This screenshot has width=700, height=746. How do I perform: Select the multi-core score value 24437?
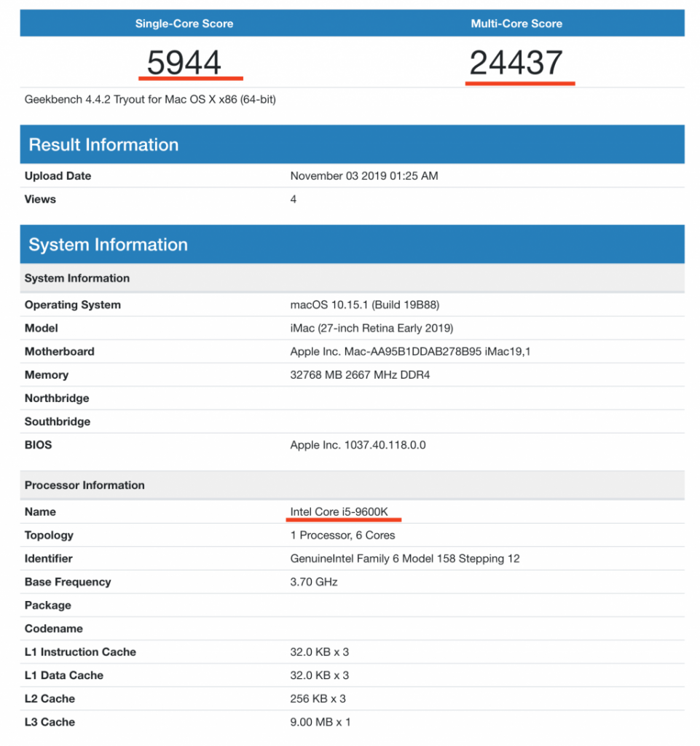[516, 63]
